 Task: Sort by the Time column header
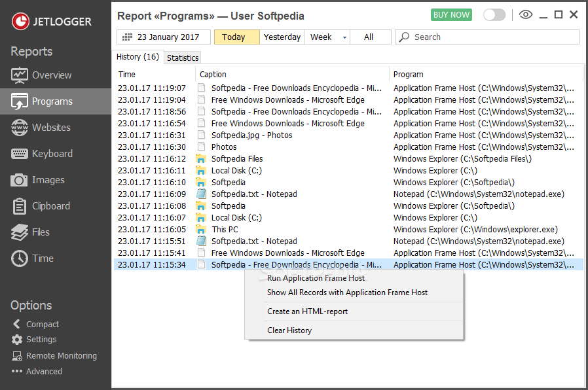(x=154, y=75)
